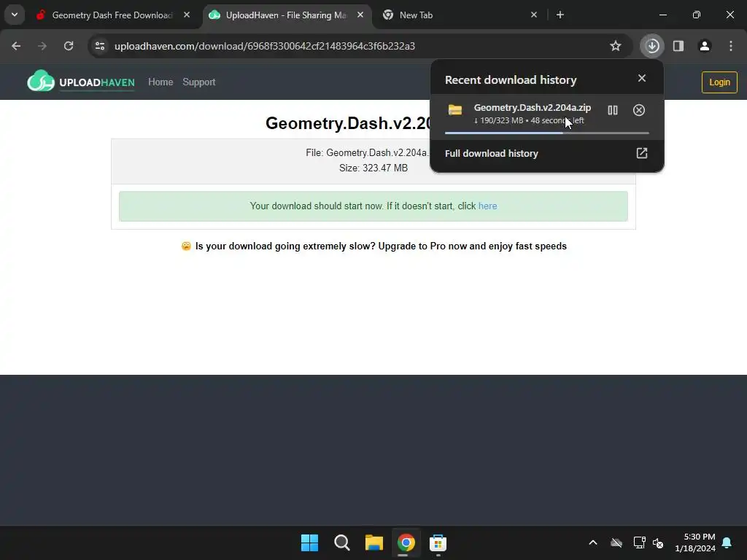Viewport: 747px width, 560px height.
Task: Close the New Tab tab
Action: 533,15
